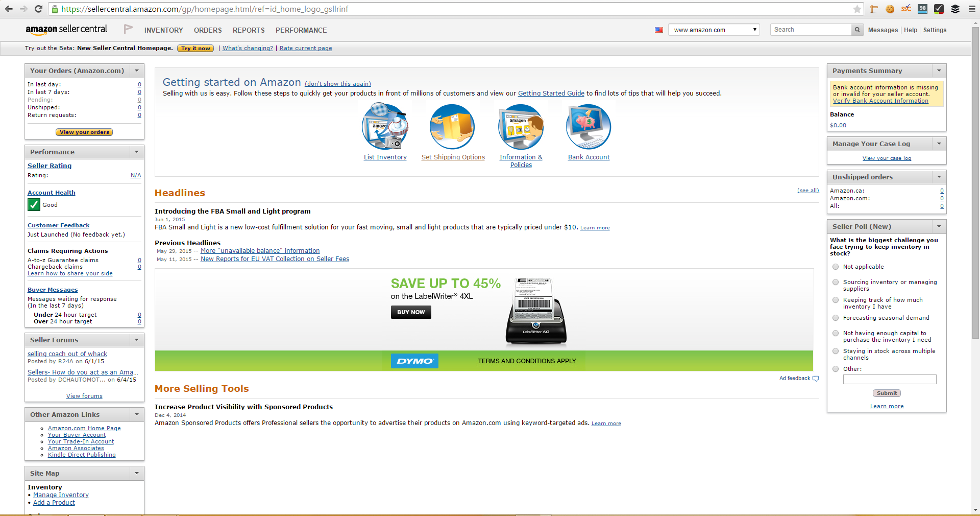Open the Set Shipping Options box icon
The image size is (980, 516).
click(452, 126)
